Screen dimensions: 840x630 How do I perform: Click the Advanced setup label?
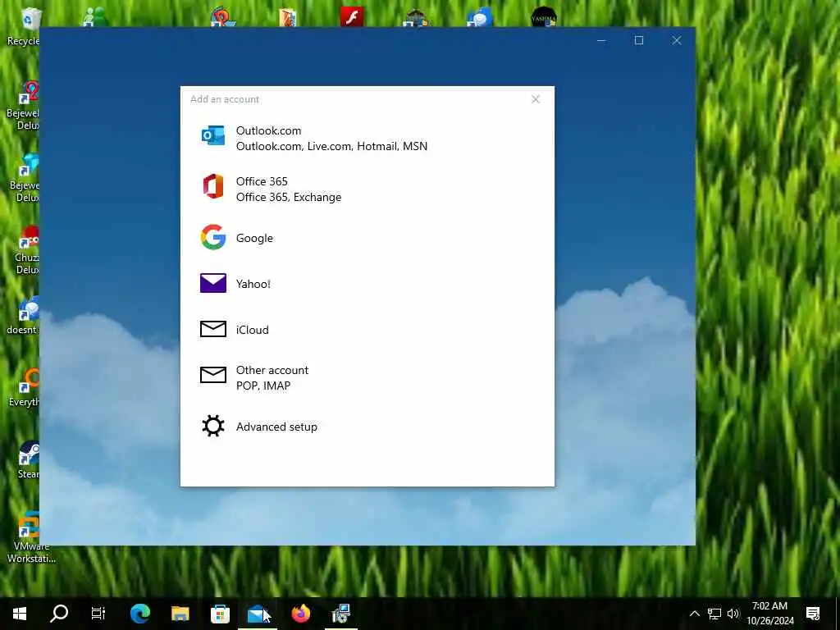[276, 427]
